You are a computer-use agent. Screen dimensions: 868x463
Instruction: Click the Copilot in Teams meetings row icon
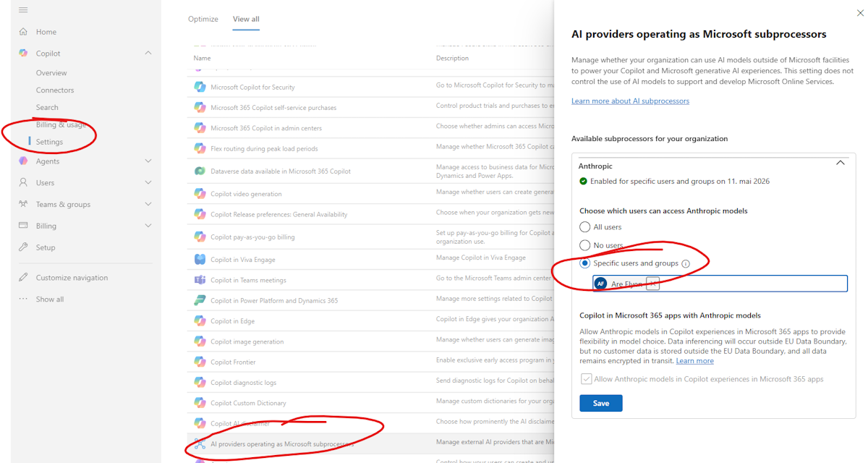[200, 280]
